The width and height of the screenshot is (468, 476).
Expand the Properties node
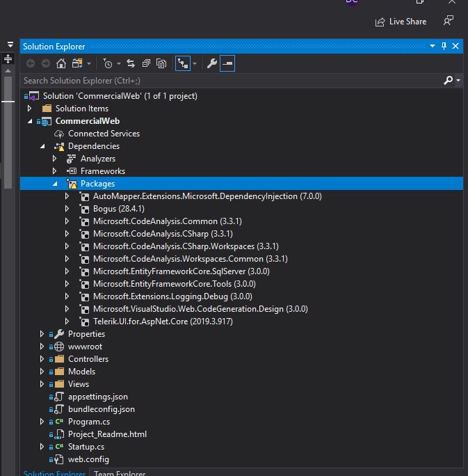coord(42,334)
